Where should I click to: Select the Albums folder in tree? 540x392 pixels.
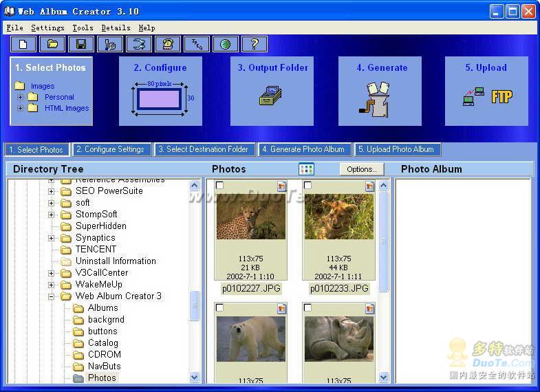[x=102, y=307]
